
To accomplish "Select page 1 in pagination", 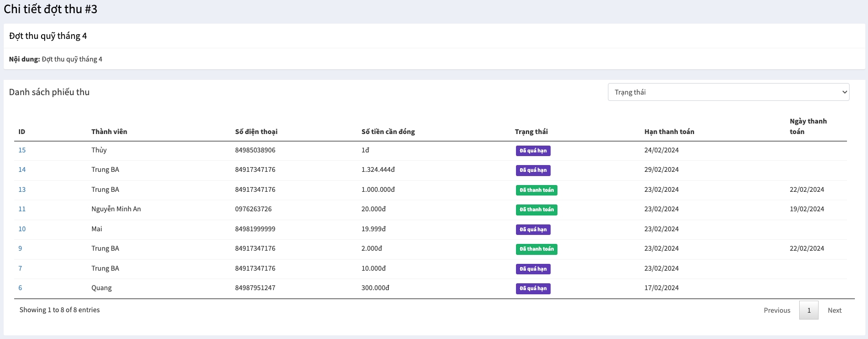I will [x=809, y=311].
